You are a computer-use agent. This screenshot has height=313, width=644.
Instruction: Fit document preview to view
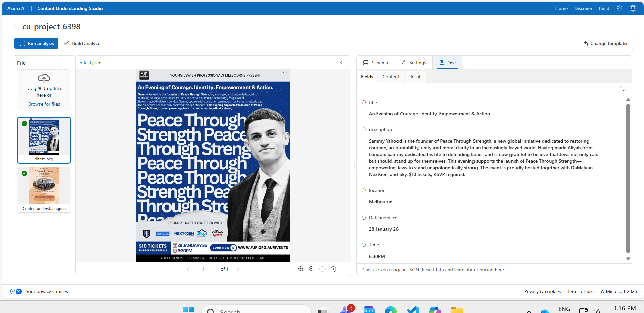(x=323, y=269)
